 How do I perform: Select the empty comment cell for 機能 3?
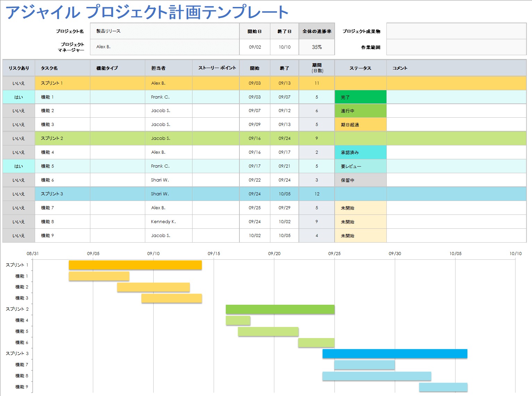click(457, 125)
